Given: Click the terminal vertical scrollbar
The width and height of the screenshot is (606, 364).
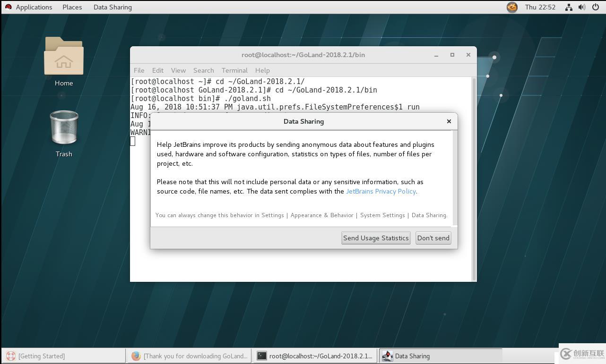Looking at the screenshot, I should (474, 179).
